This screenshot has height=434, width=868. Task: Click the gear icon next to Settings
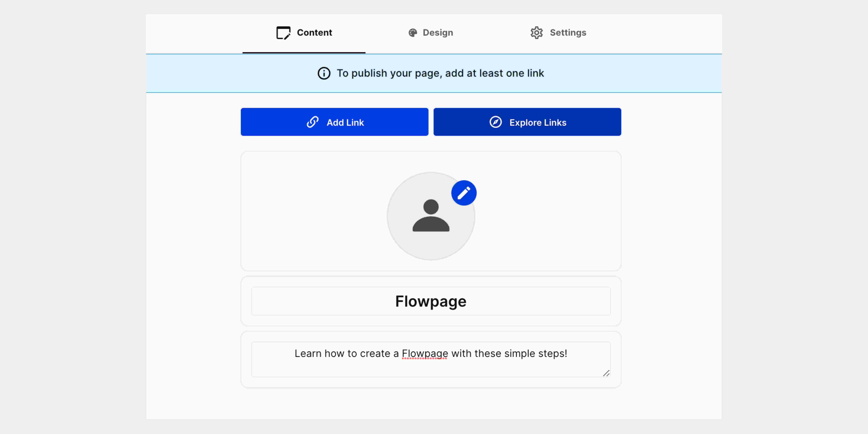tap(536, 32)
